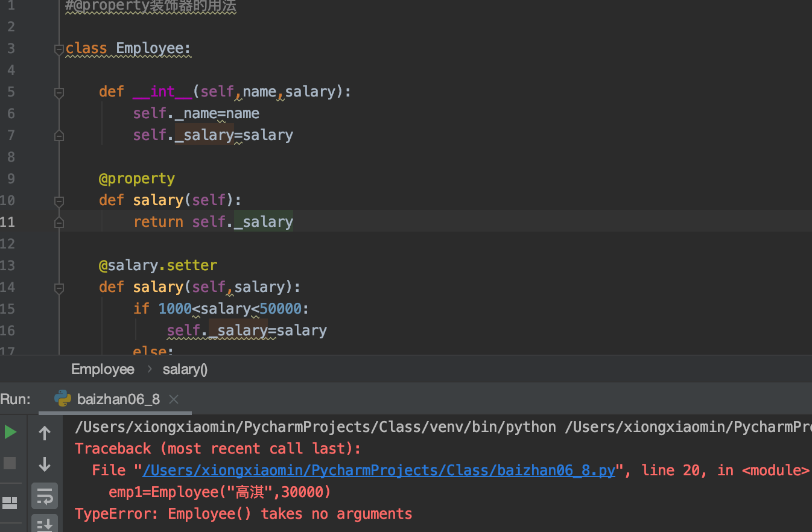Viewport: 812px width, 532px height.
Task: Collapse the salary getter fold marker on line 10
Action: click(x=59, y=201)
